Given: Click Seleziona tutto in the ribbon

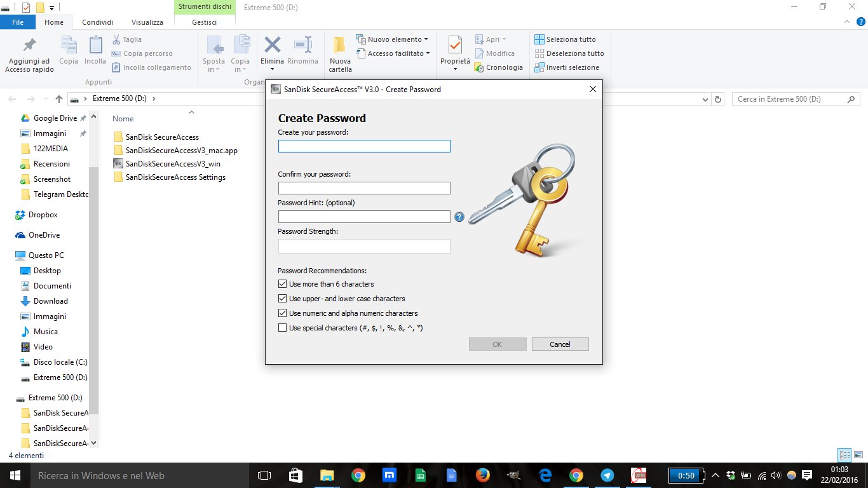Looking at the screenshot, I should click(565, 39).
